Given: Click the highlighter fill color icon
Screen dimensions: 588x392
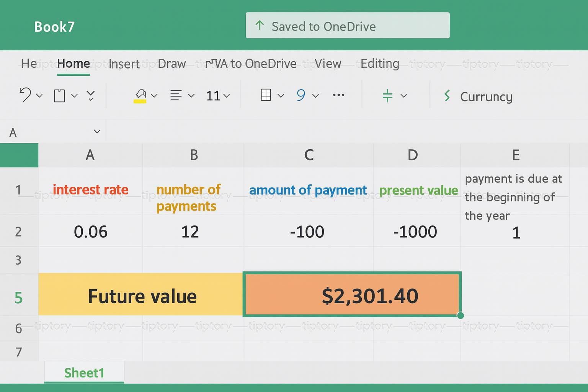Looking at the screenshot, I should [x=140, y=93].
